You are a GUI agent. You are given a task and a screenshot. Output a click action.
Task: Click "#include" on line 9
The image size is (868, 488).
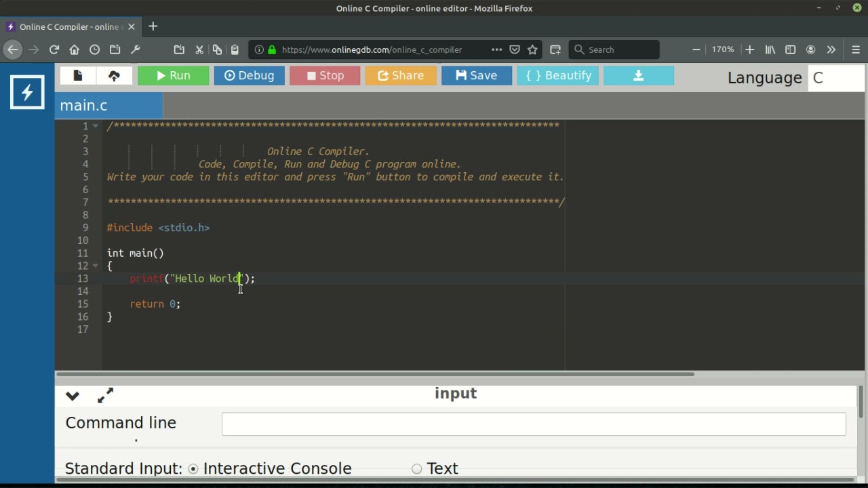pyautogui.click(x=130, y=228)
